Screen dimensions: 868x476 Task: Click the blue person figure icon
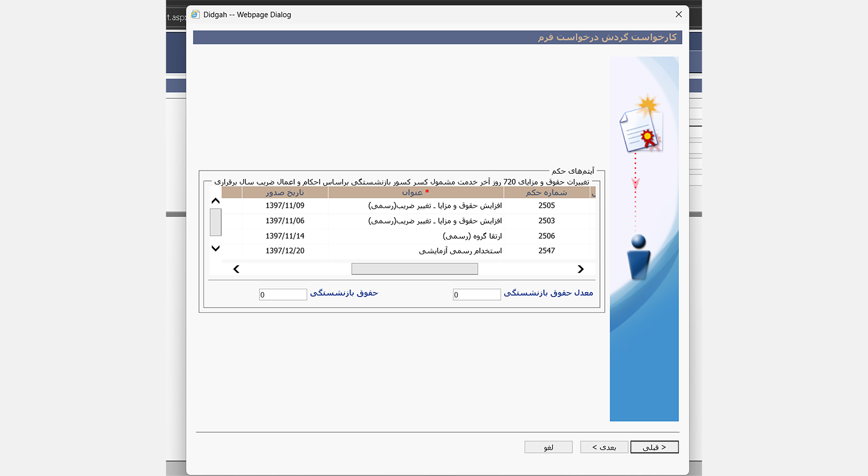638,257
